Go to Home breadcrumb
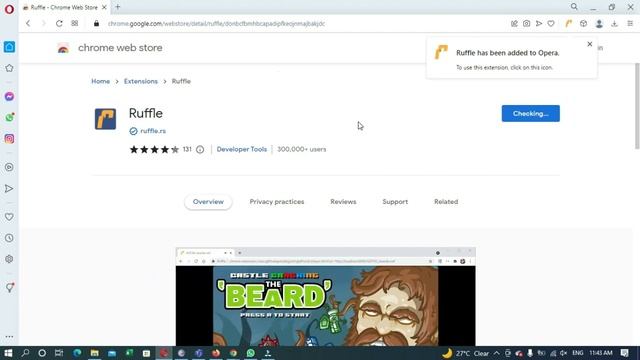 pos(100,81)
